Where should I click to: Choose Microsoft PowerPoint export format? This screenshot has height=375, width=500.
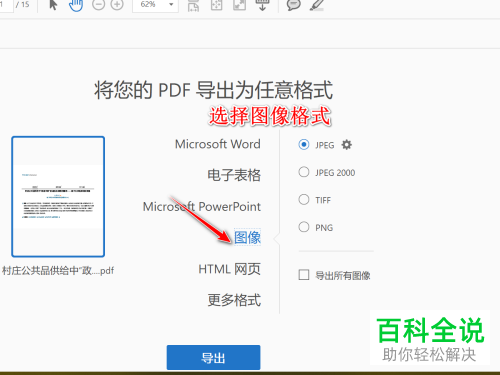tap(202, 206)
